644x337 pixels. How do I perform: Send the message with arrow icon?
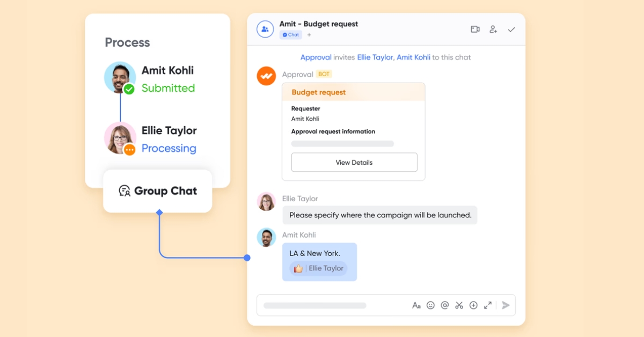(506, 305)
